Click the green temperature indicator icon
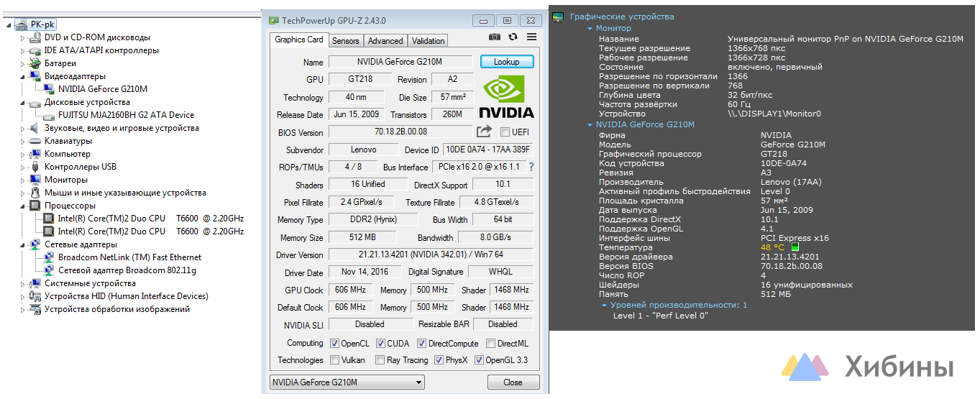 [795, 247]
